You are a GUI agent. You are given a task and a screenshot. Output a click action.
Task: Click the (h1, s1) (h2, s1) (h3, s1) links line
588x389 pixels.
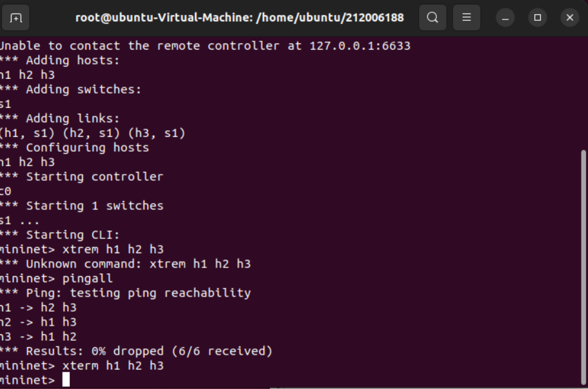pyautogui.click(x=93, y=133)
